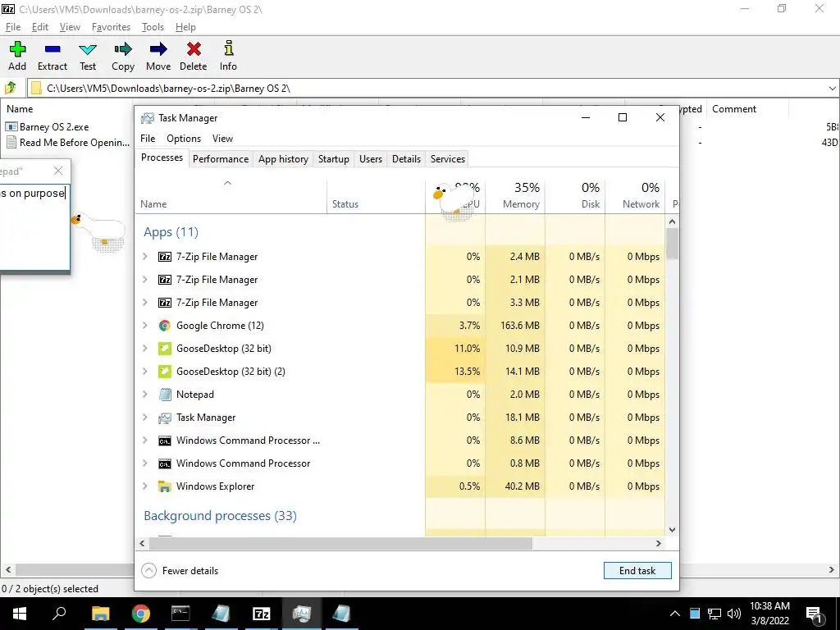This screenshot has height=630, width=840.
Task: Open the command prompt taskbar icon
Action: [x=180, y=614]
